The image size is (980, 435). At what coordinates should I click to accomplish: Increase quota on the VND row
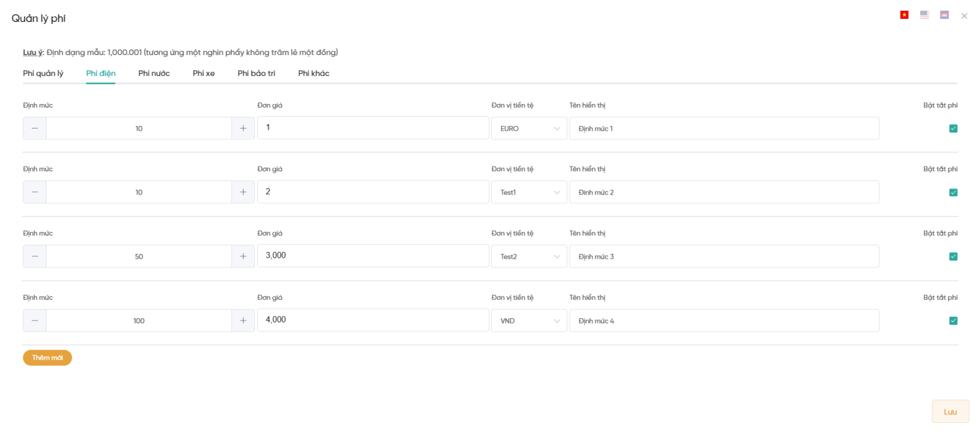pyautogui.click(x=243, y=321)
